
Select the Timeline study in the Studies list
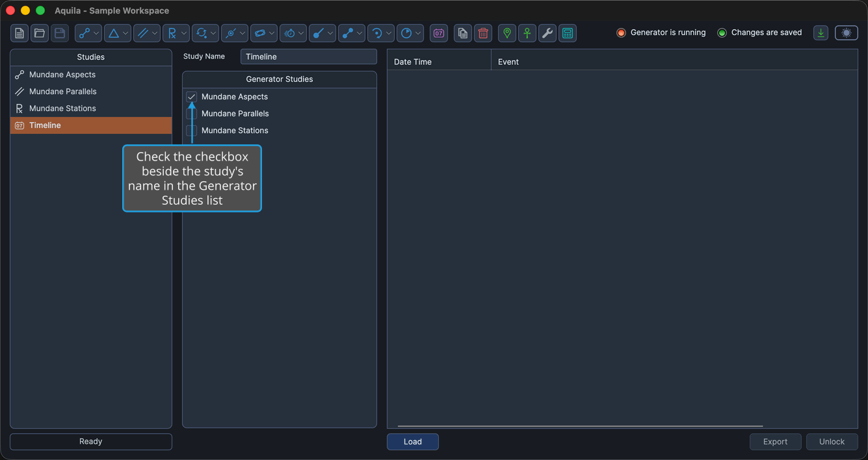(91, 125)
